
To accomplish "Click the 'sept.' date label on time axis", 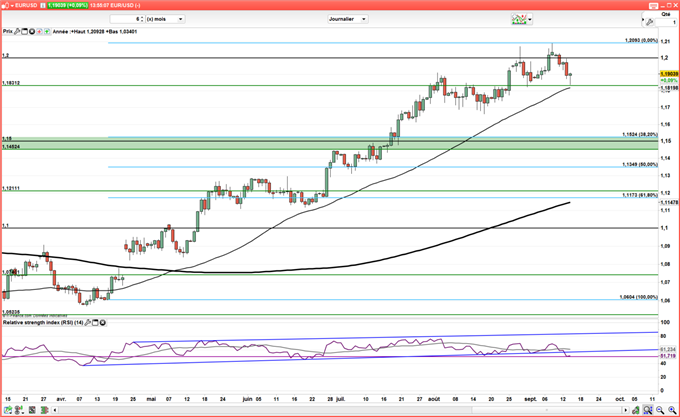I will 530,399.
